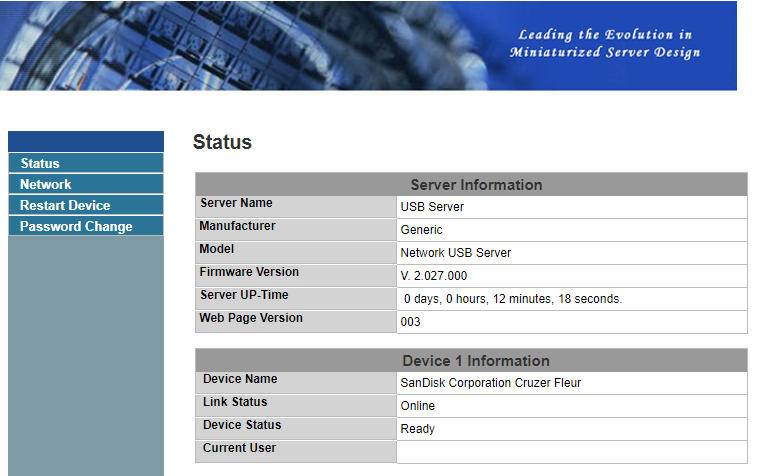
Task: Click the Status page heading
Action: (x=222, y=142)
